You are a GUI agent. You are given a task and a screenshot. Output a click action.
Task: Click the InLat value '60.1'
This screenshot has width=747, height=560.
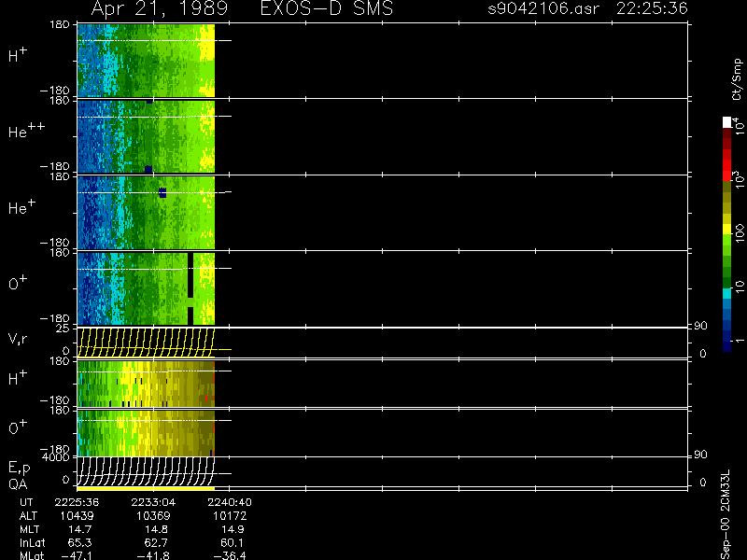tap(232, 542)
